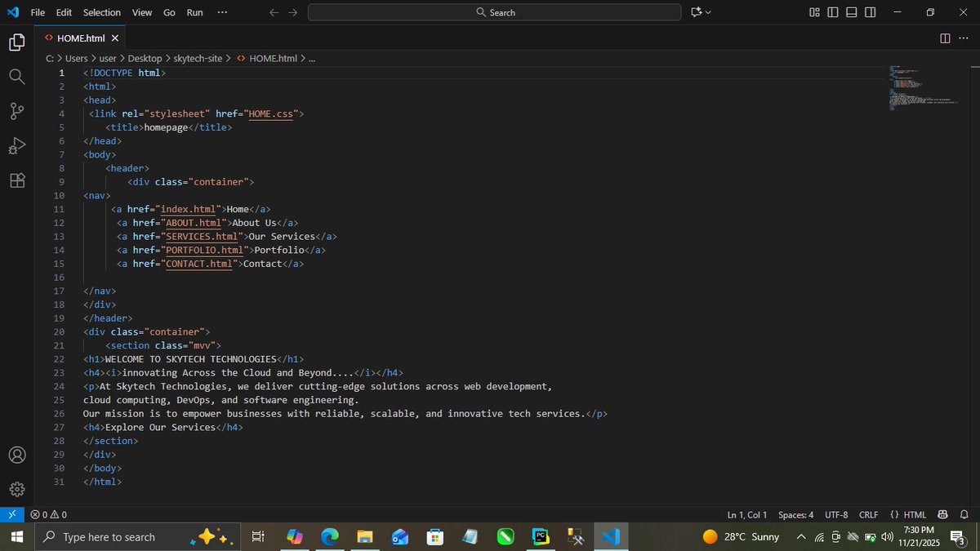Image resolution: width=980 pixels, height=551 pixels.
Task: Click HOME.html in the breadcrumb path
Action: click(273, 58)
